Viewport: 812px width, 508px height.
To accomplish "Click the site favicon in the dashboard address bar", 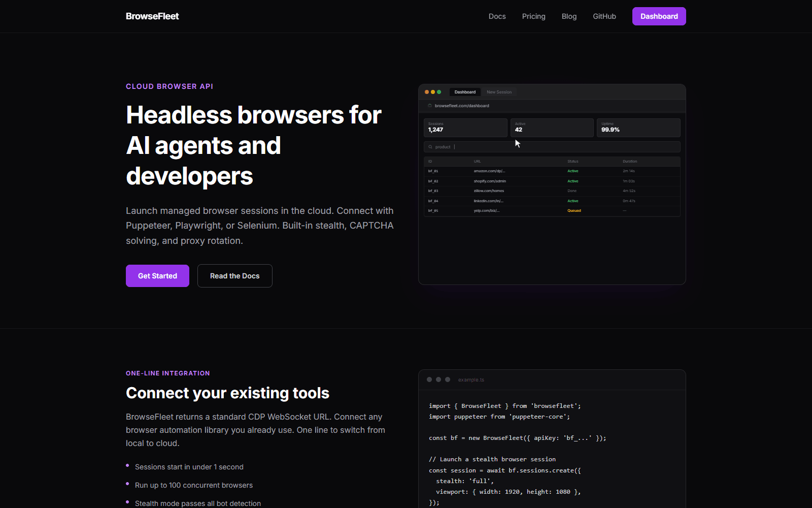I will pos(429,105).
